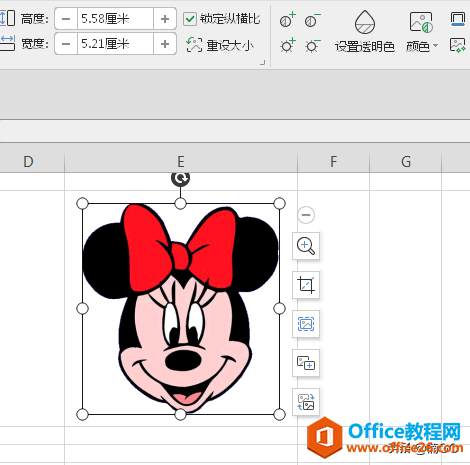Decrease picture contrast icon
This screenshot has width=470, height=465.
(312, 20)
